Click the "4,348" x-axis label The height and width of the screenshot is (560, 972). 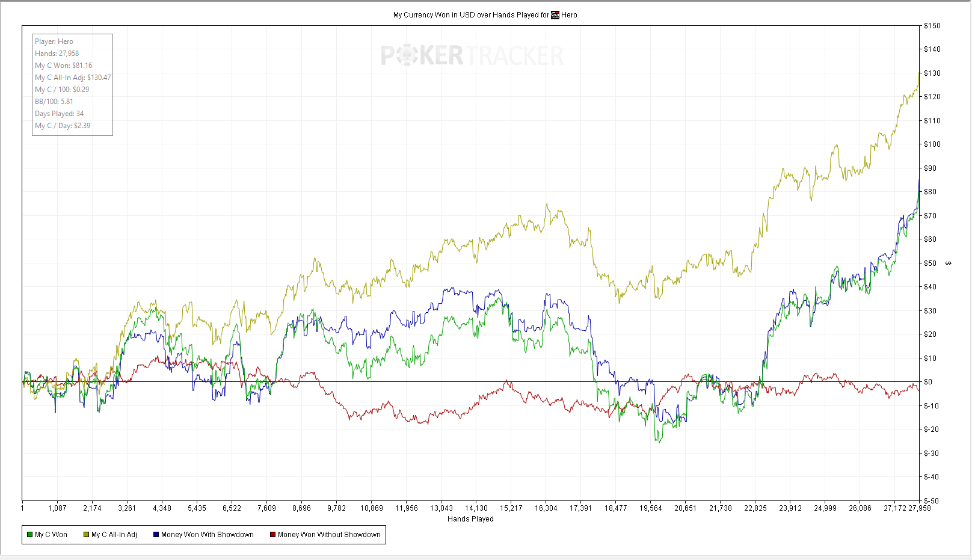[x=162, y=508]
